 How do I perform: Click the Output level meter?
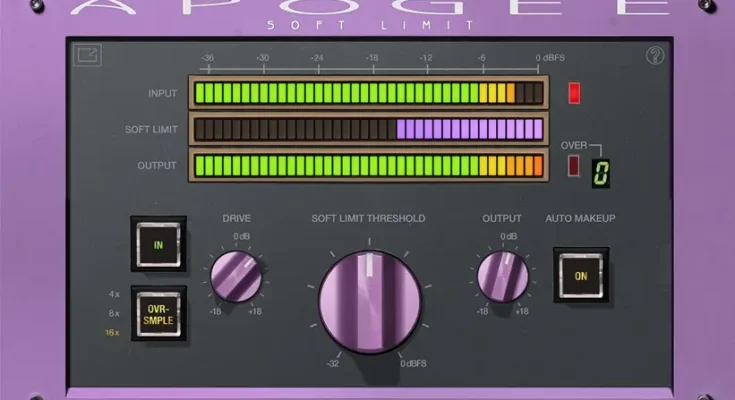(x=367, y=165)
